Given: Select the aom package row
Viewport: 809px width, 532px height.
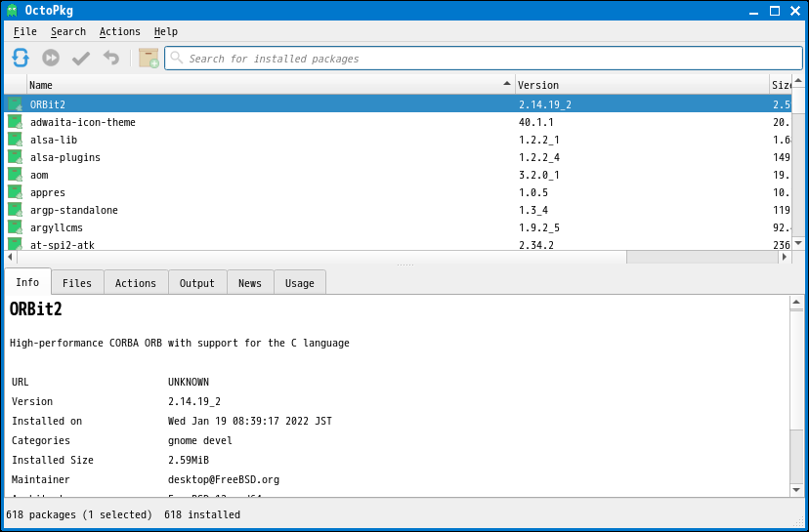Looking at the screenshot, I should (x=398, y=174).
